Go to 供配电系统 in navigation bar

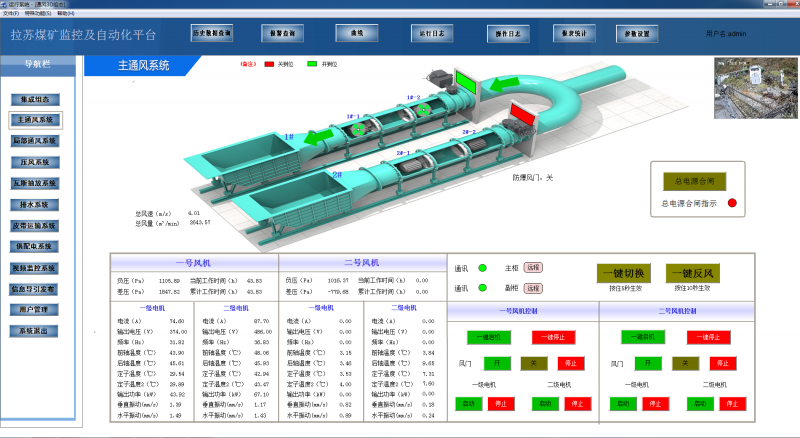[34, 247]
